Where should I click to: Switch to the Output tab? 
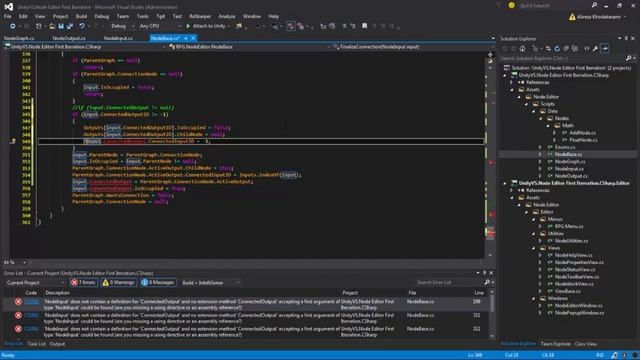point(57,344)
